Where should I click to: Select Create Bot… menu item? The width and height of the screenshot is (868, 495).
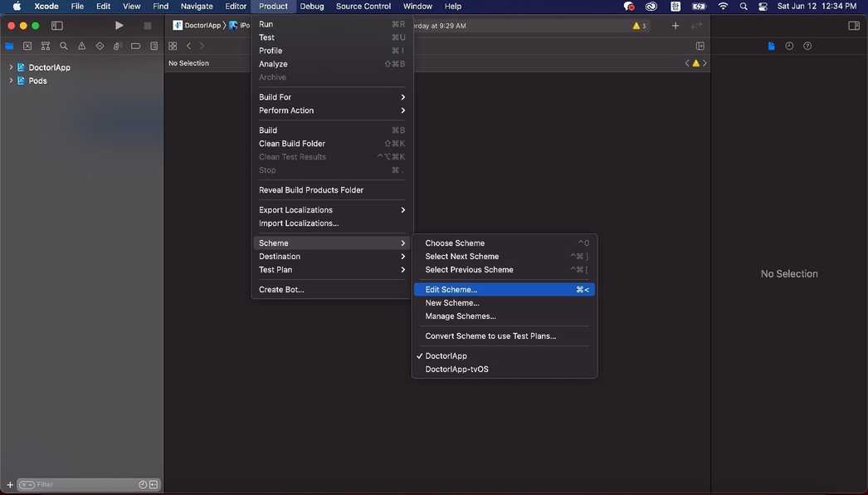coord(332,290)
